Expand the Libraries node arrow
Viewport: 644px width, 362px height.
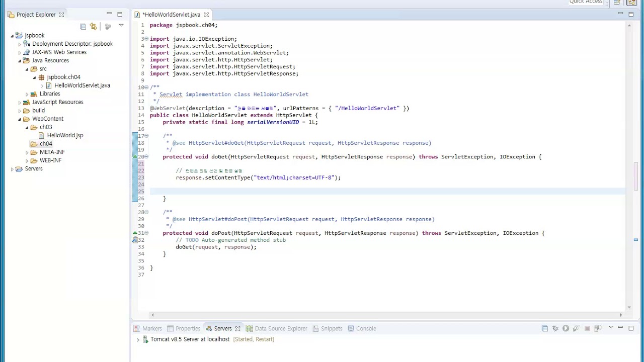pos(27,94)
